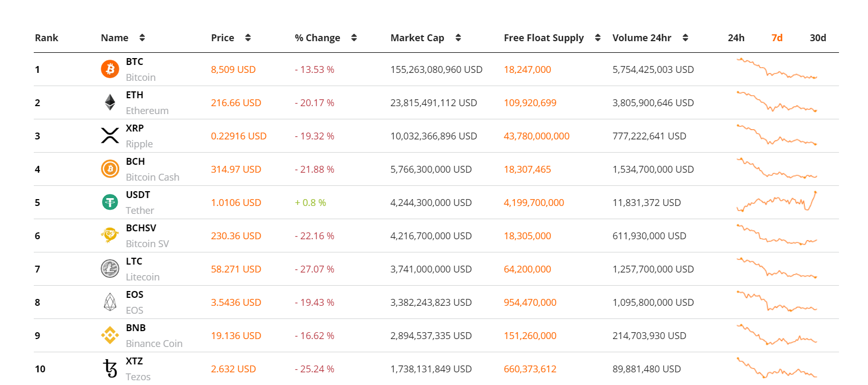The width and height of the screenshot is (868, 385).
Task: Open the BCHSV ticker link
Action: (x=141, y=228)
